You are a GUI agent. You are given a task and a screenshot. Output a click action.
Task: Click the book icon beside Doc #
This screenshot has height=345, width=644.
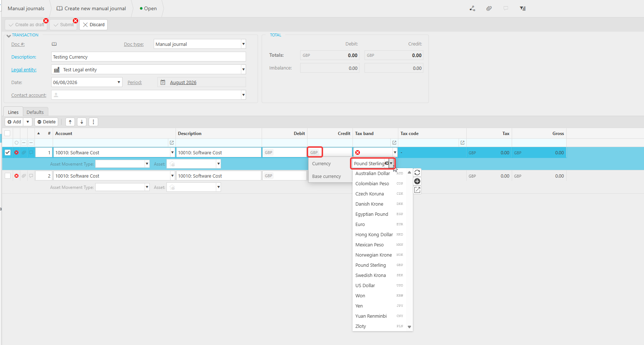click(x=54, y=44)
